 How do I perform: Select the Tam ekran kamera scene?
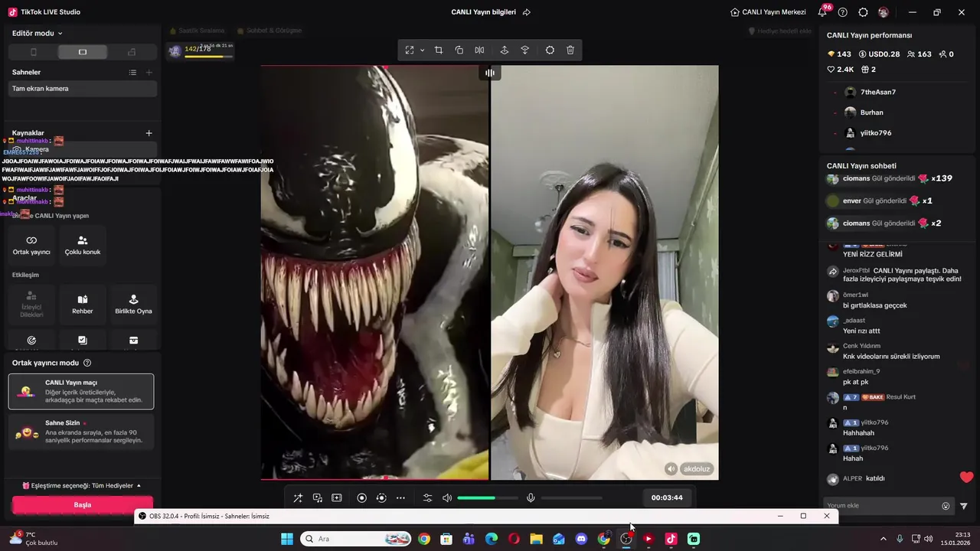[x=83, y=89]
